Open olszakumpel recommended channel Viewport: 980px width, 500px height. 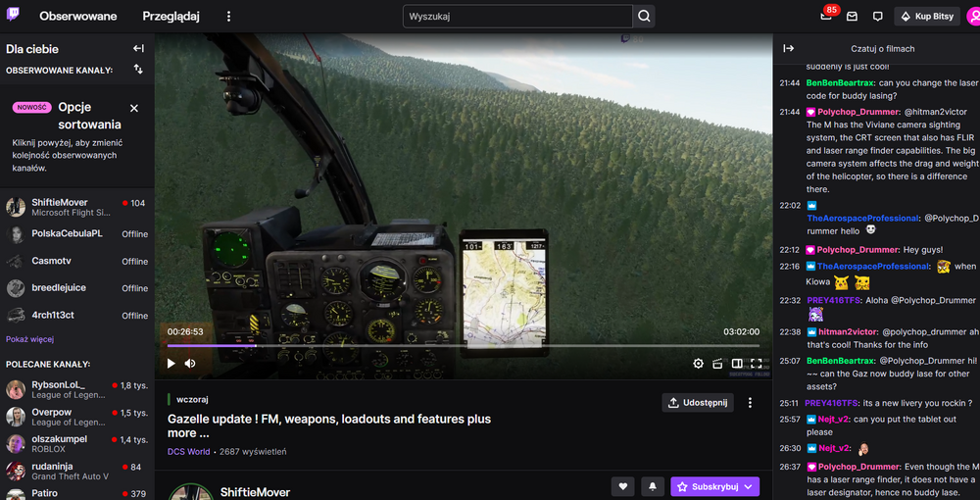pyautogui.click(x=76, y=444)
